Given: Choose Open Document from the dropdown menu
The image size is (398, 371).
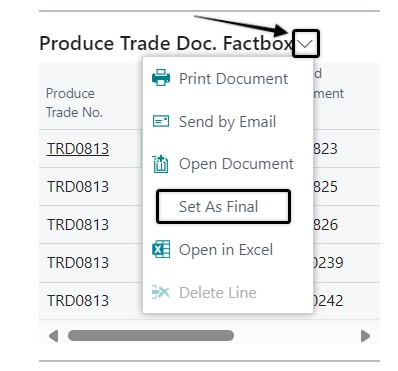Looking at the screenshot, I should [228, 164].
